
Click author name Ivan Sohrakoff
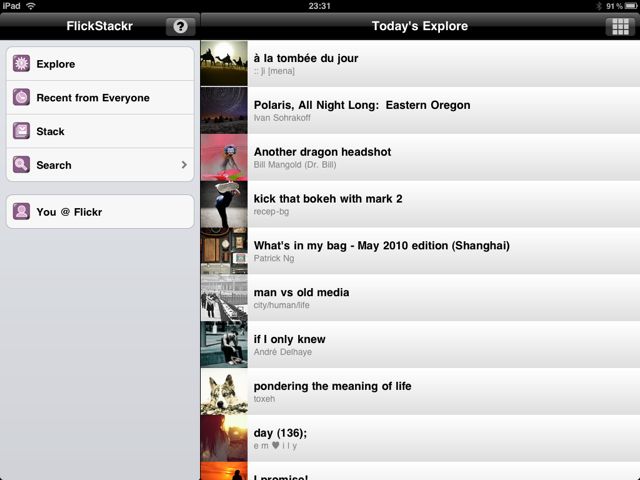point(282,118)
